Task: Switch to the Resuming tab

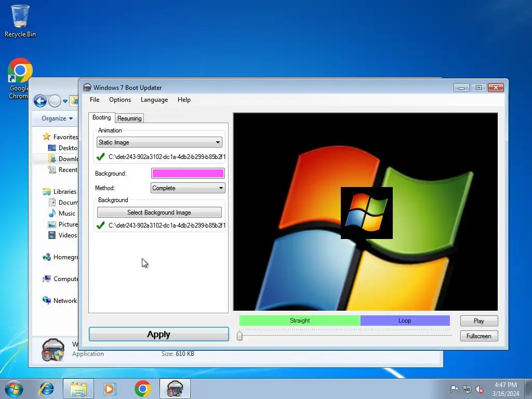Action: 129,118
